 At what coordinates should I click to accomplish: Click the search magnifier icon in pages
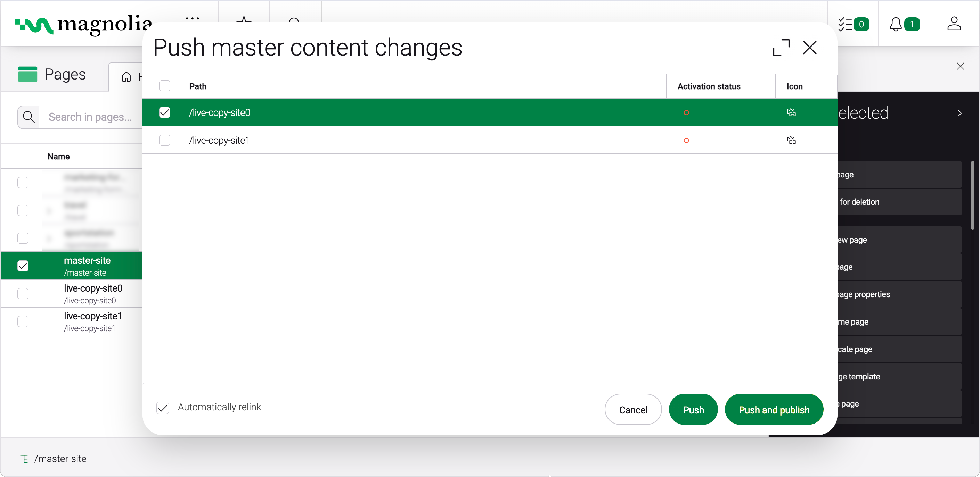tap(29, 117)
